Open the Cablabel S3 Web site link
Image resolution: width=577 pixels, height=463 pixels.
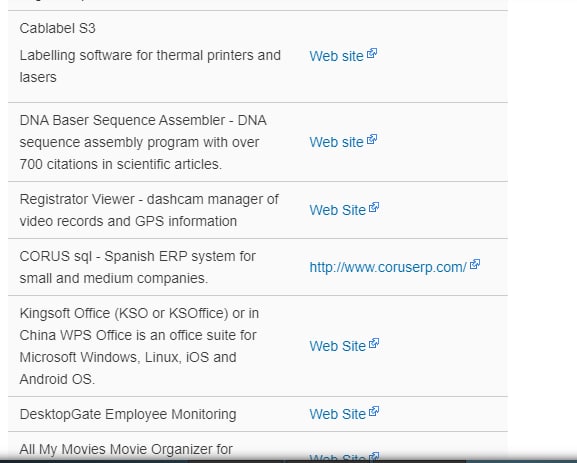[336, 56]
